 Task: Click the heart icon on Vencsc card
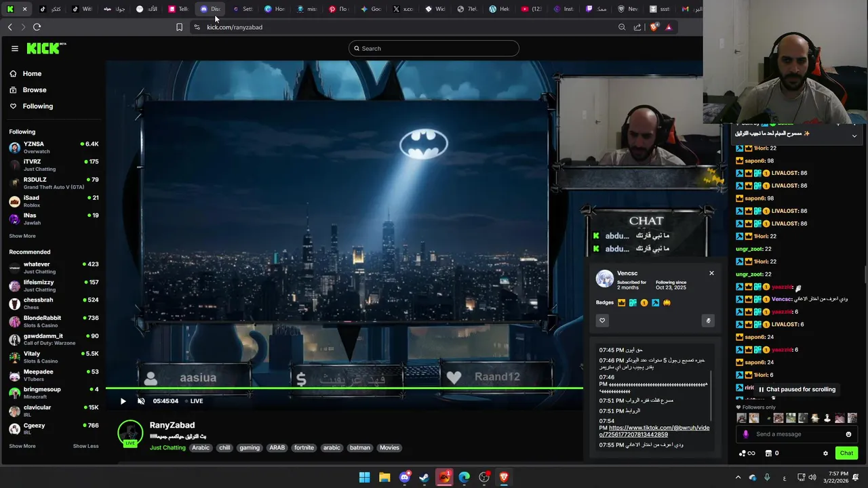point(602,321)
